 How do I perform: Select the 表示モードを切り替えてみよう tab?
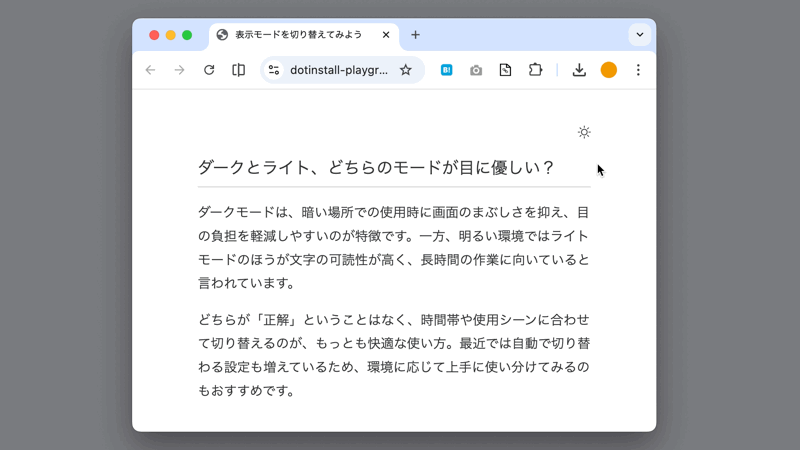click(x=304, y=35)
